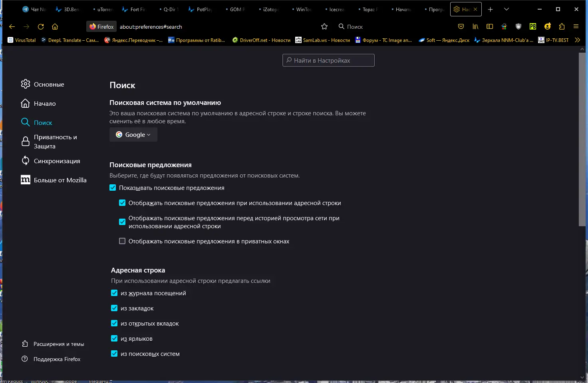Toggle из закладок checkbox
Image resolution: width=588 pixels, height=383 pixels.
pyautogui.click(x=114, y=308)
